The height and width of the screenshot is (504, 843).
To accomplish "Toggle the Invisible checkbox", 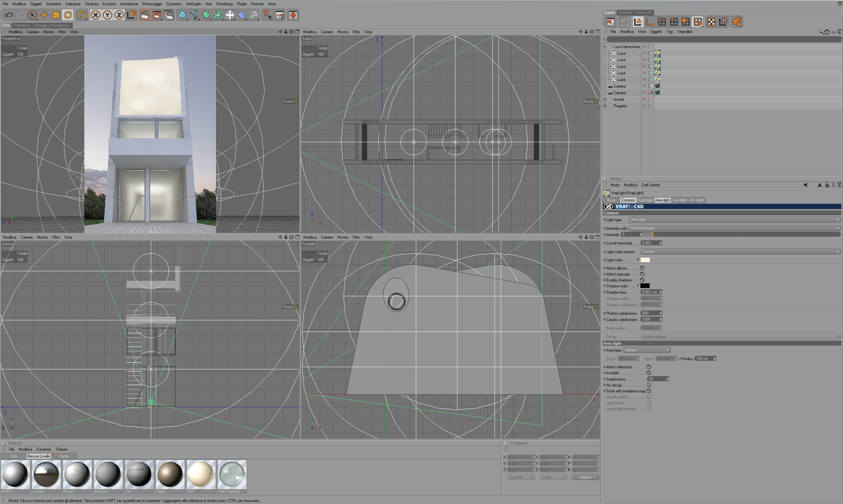I will 649,373.
